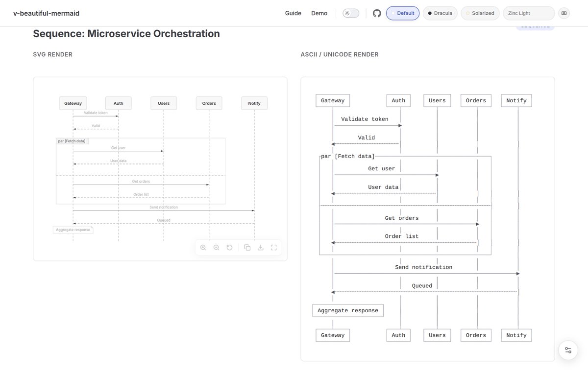
Task: Click the Sequence: Microservice Orchestration heading
Action: pos(126,34)
